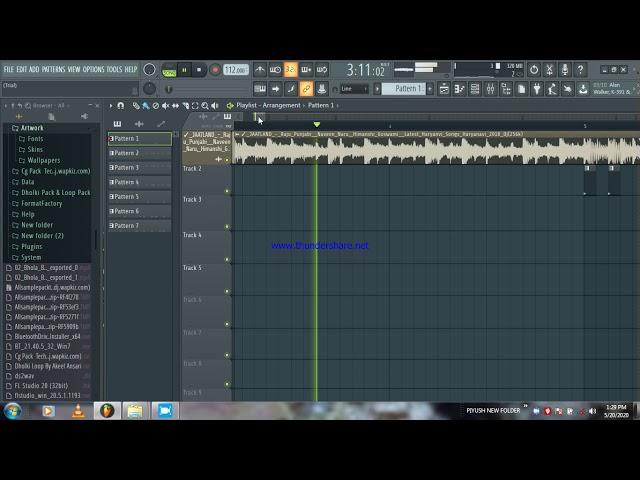Toggle Song/Pattern mode button
This screenshot has height=480, width=640.
(169, 71)
